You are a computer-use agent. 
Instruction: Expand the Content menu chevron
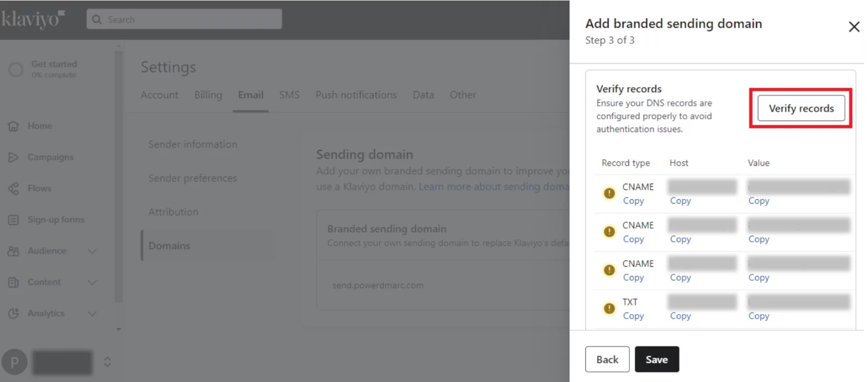(x=92, y=282)
